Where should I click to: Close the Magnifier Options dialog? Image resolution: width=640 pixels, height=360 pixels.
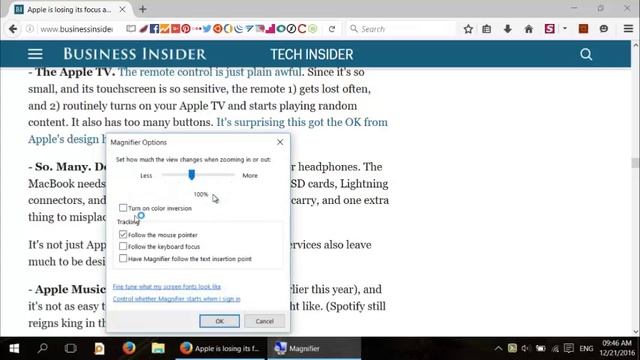[280, 142]
